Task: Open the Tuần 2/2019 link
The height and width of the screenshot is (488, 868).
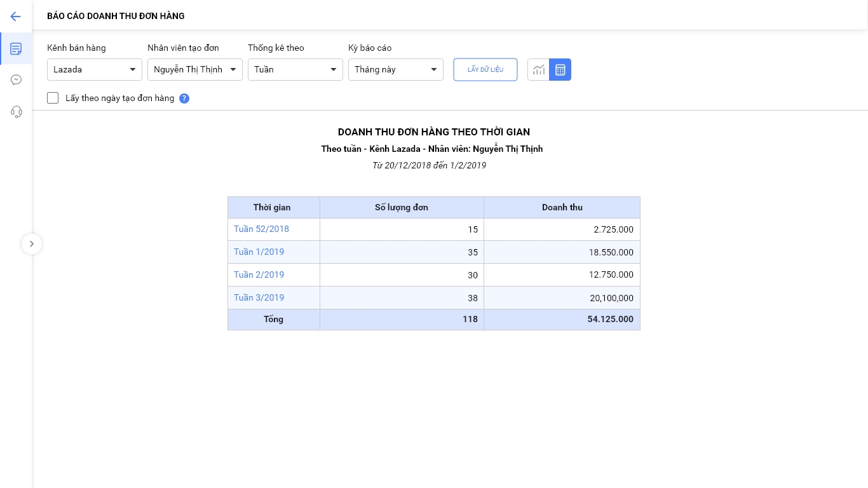Action: coord(259,274)
